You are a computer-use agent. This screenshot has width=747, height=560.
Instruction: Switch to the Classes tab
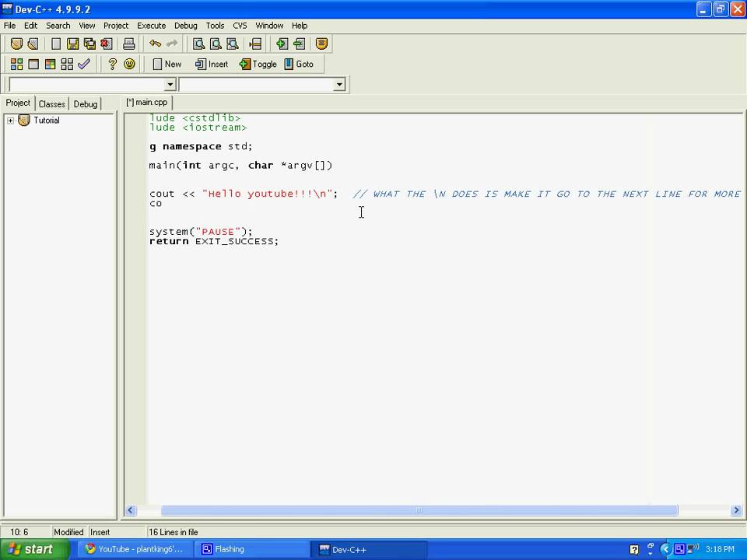click(x=52, y=104)
